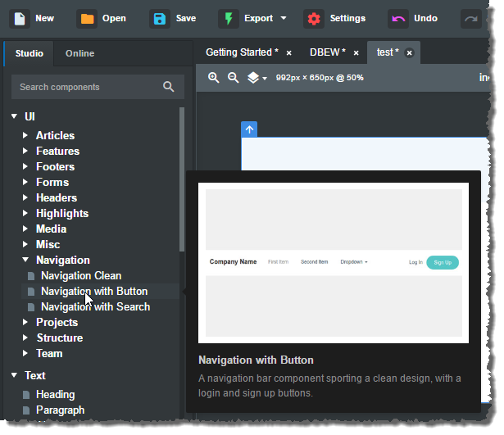Collapse the Navigation tree node
This screenshot has height=435, width=504.
pyautogui.click(x=26, y=261)
